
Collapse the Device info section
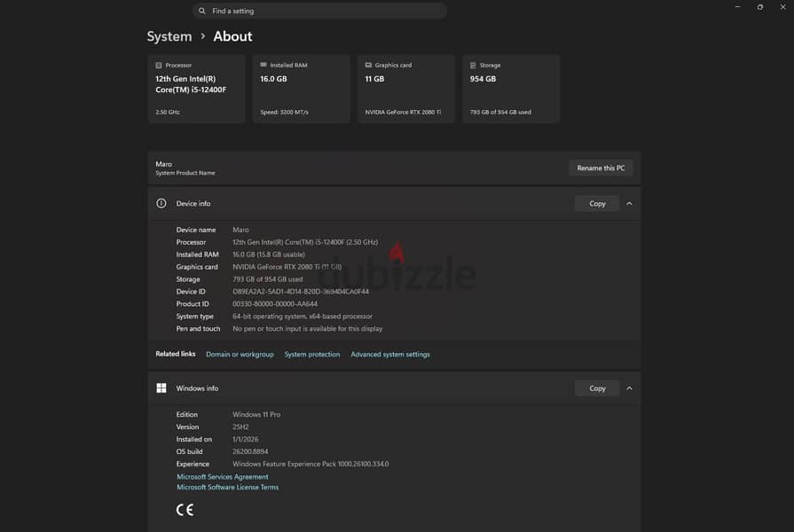click(629, 203)
